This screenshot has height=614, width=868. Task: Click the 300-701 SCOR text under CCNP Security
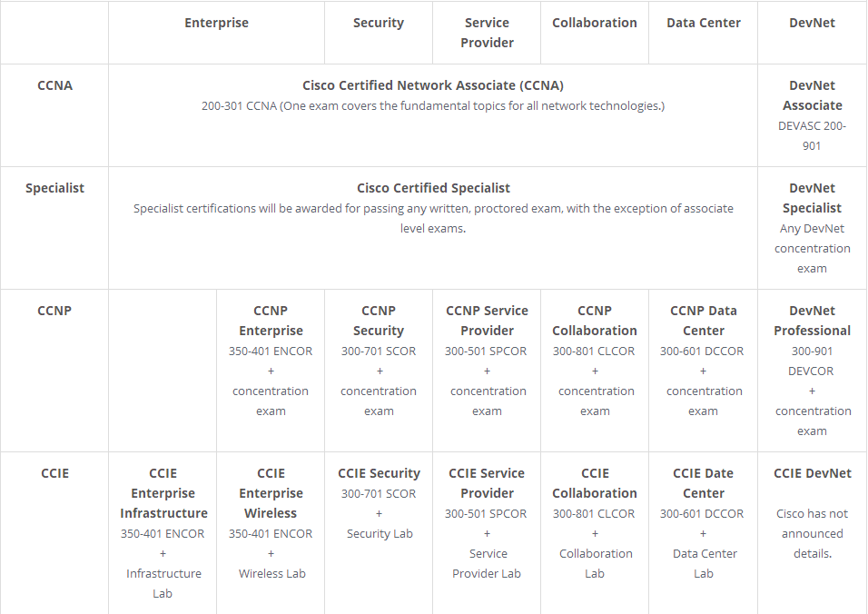pos(379,351)
